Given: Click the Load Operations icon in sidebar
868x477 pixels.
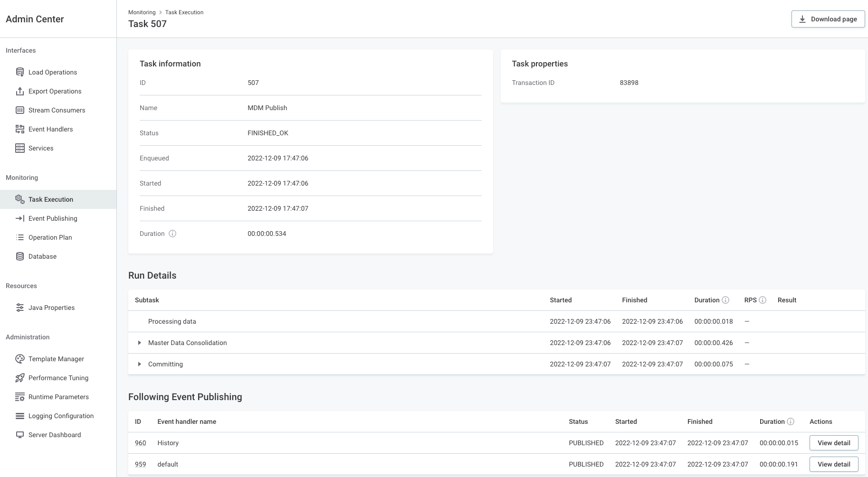Looking at the screenshot, I should click(x=19, y=72).
